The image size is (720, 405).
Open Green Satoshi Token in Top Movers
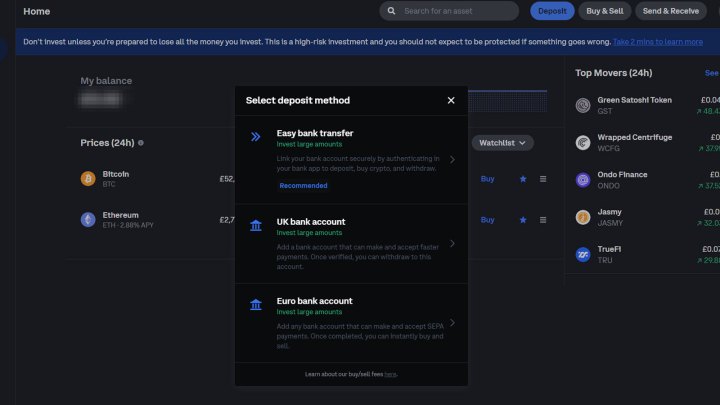coord(635,100)
